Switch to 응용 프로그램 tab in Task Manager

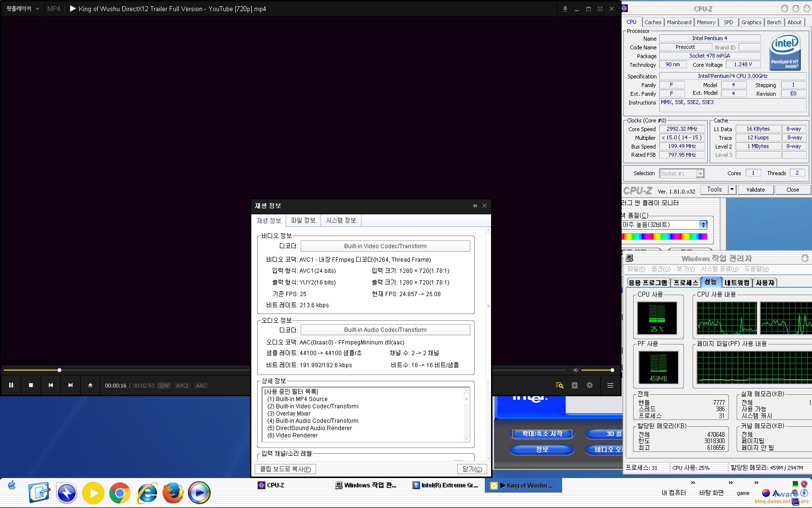648,283
